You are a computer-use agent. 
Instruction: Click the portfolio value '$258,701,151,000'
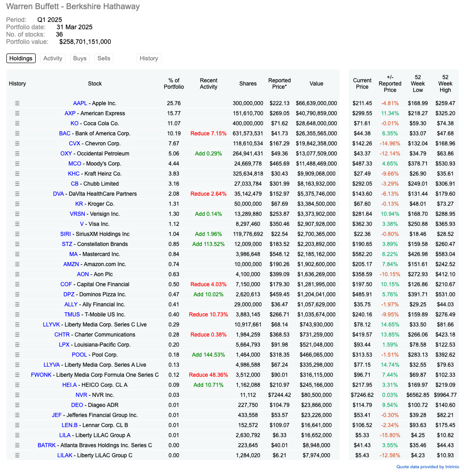[85, 42]
